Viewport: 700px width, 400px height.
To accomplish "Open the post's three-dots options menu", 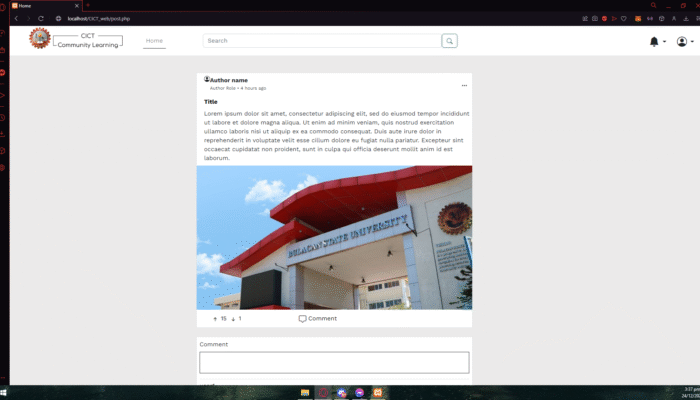I will pyautogui.click(x=464, y=85).
